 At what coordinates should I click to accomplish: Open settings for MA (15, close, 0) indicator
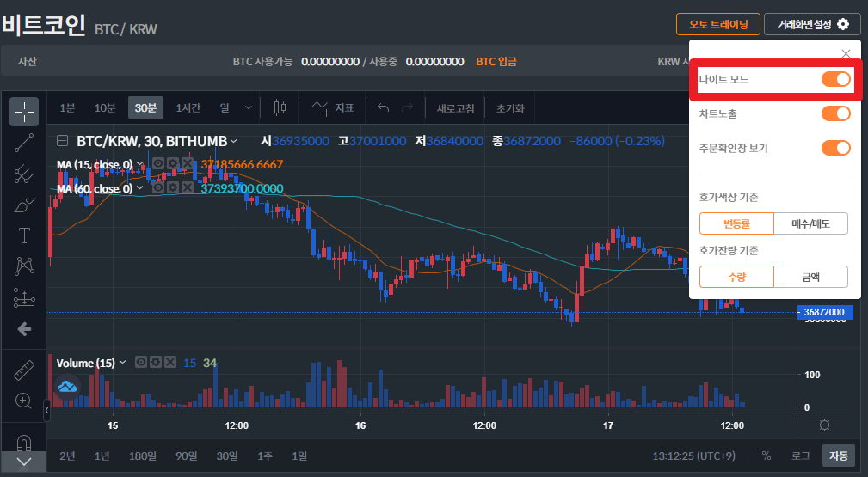click(x=173, y=163)
